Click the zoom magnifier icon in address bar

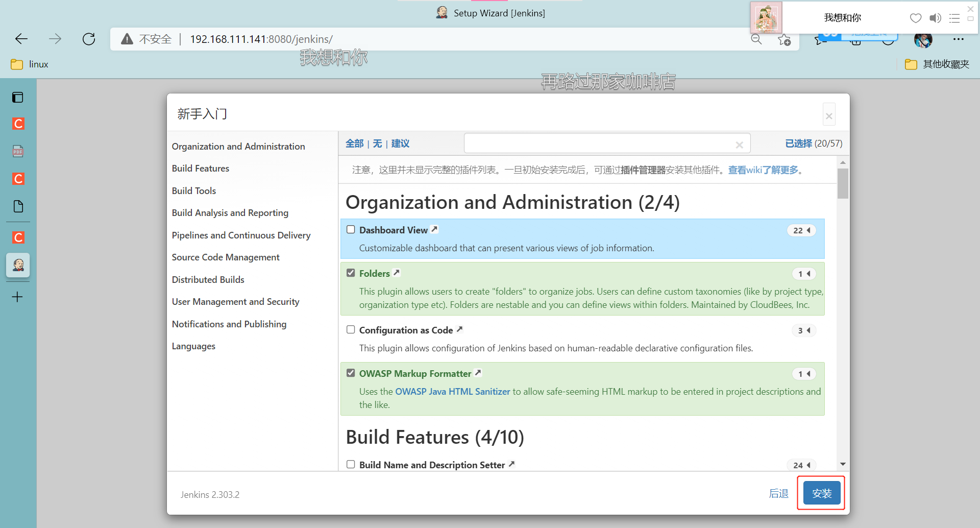pos(756,39)
